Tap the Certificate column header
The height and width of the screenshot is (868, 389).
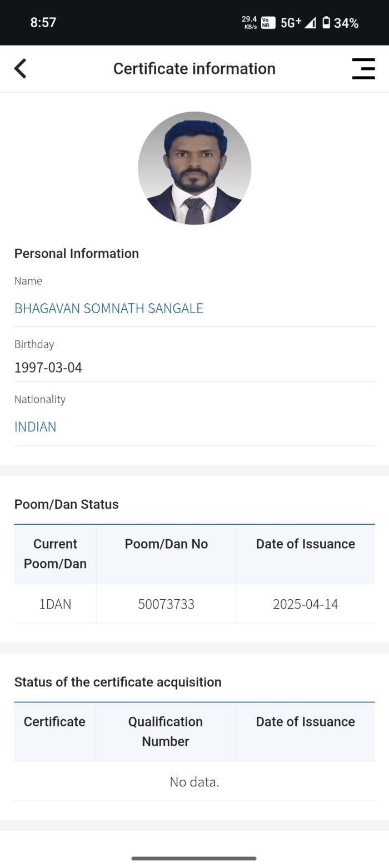(54, 722)
